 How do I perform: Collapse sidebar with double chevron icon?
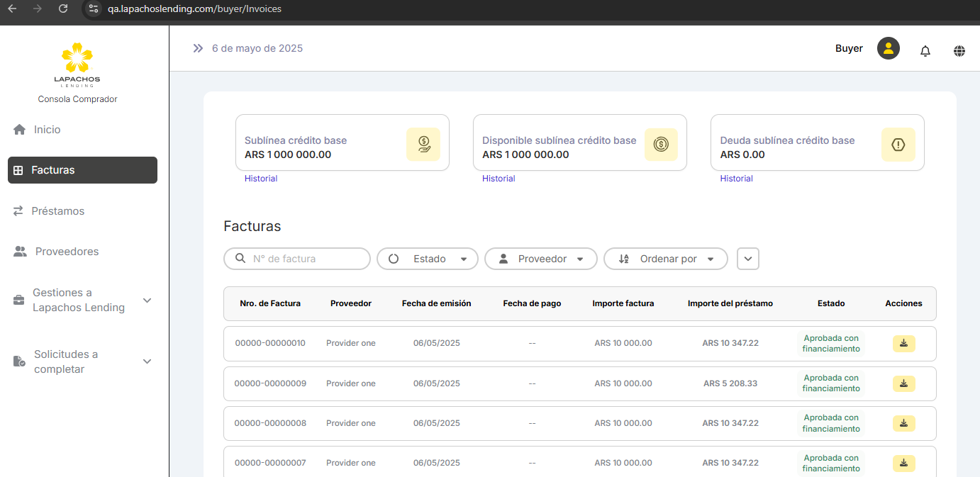coord(198,49)
